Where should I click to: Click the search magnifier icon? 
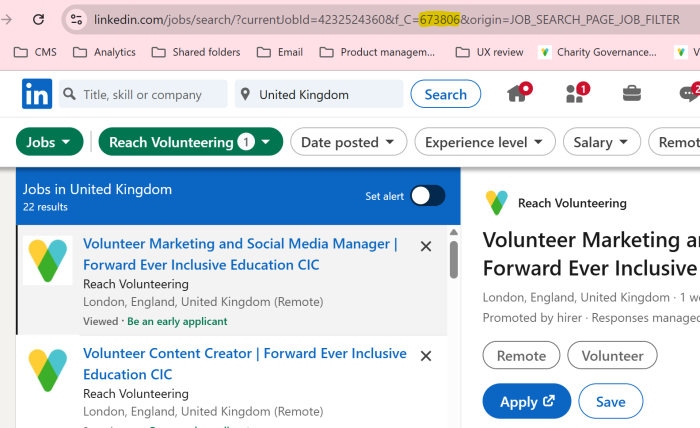click(x=69, y=94)
